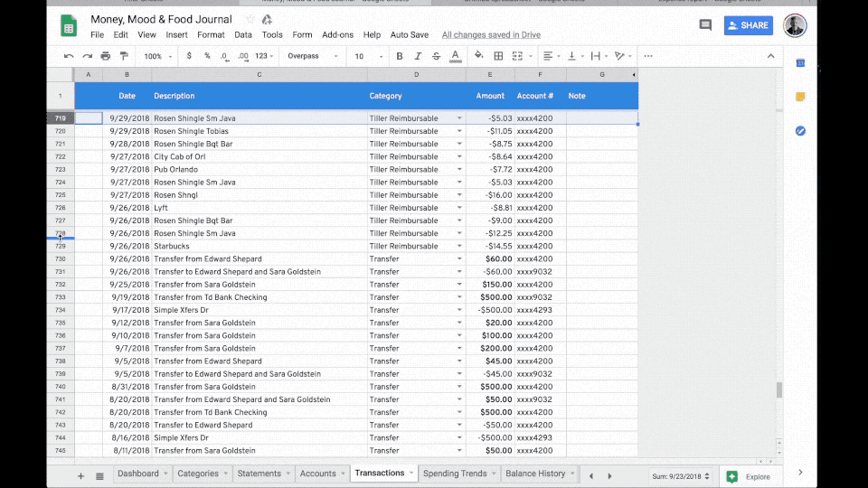The width and height of the screenshot is (868, 488).
Task: Open the more toolbar options ellipsis
Action: [648, 56]
